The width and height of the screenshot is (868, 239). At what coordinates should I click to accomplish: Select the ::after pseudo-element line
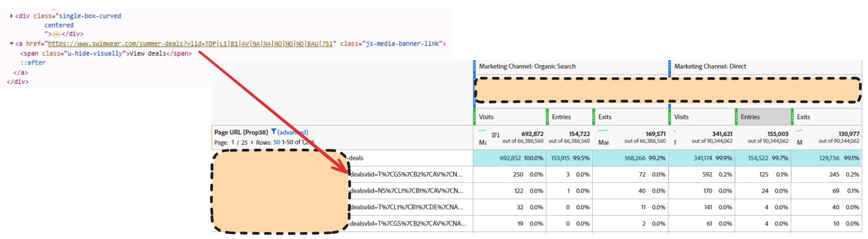[33, 63]
